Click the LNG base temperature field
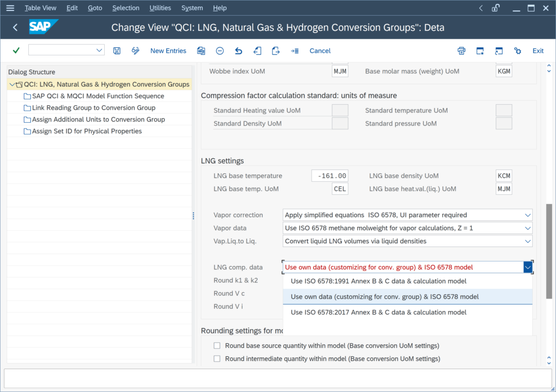Image resolution: width=556 pixels, height=392 pixels. [x=330, y=176]
